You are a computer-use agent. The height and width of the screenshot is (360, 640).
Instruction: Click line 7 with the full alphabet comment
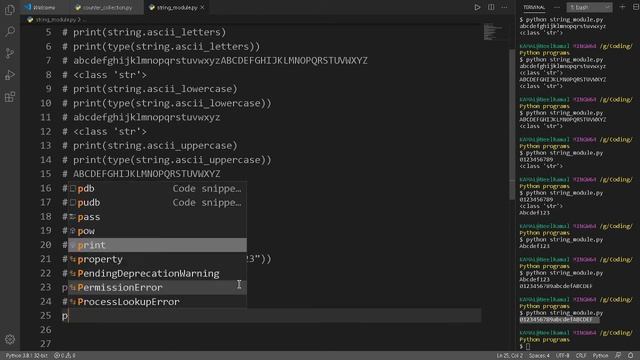[215, 60]
